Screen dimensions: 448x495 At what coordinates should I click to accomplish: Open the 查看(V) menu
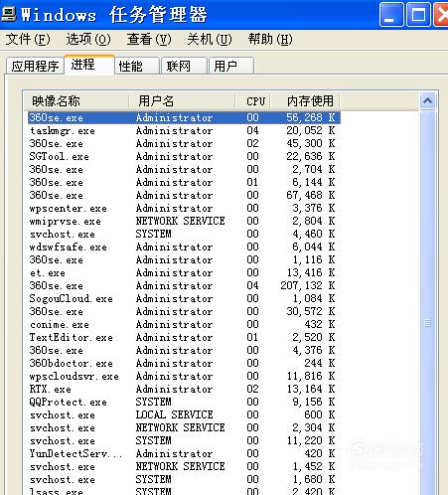point(149,40)
